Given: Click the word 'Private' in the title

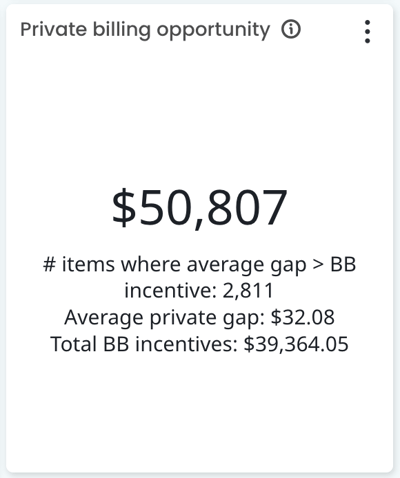Looking at the screenshot, I should pyautogui.click(x=54, y=29).
